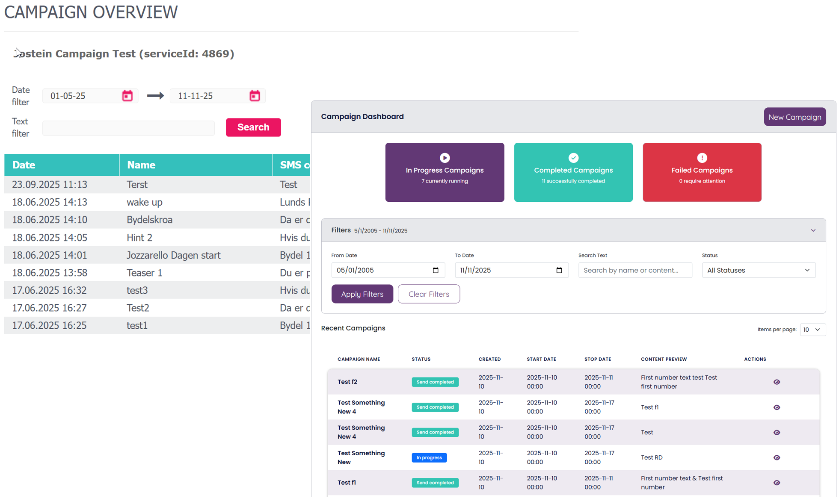
Task: Click the To Date calendar icon
Action: (559, 270)
